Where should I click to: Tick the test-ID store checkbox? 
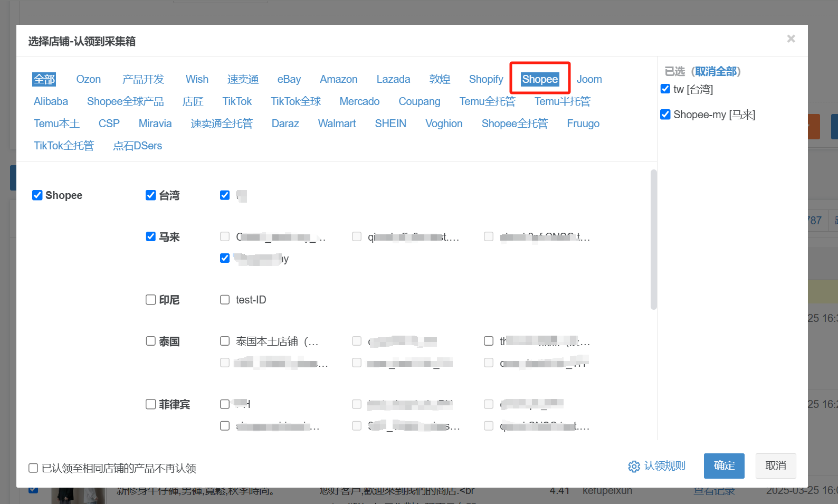(225, 300)
